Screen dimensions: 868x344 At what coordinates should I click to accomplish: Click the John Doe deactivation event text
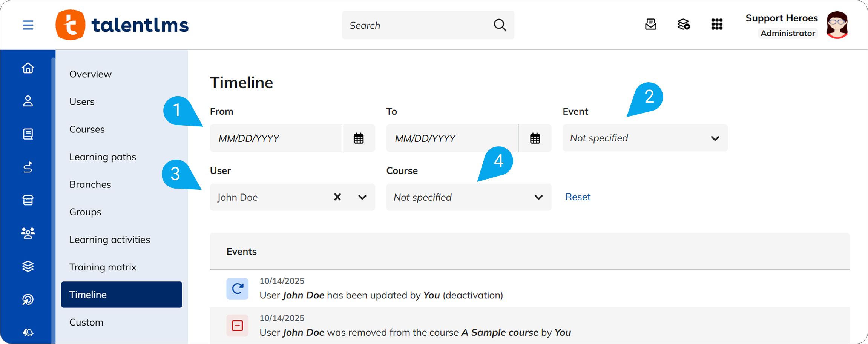point(381,295)
